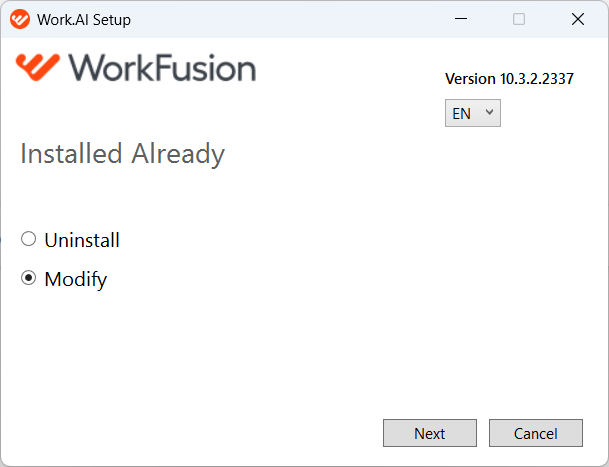Click the WorkFusion wordmark text
Image resolution: width=609 pixels, height=467 pixels.
(x=162, y=68)
